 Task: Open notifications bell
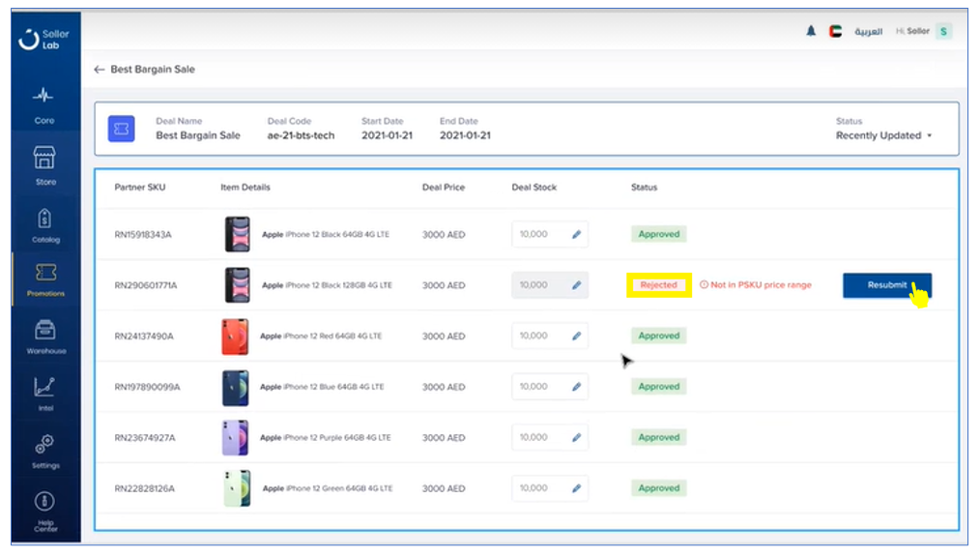[811, 31]
